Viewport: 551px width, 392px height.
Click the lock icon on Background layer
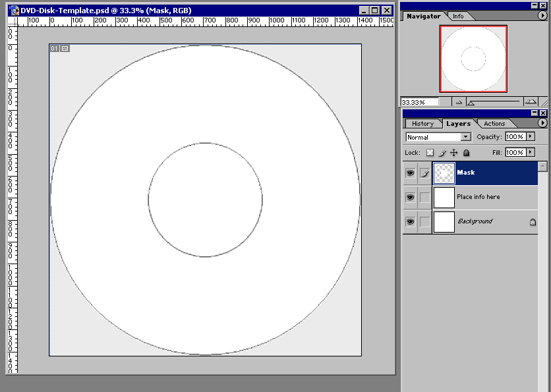click(533, 222)
